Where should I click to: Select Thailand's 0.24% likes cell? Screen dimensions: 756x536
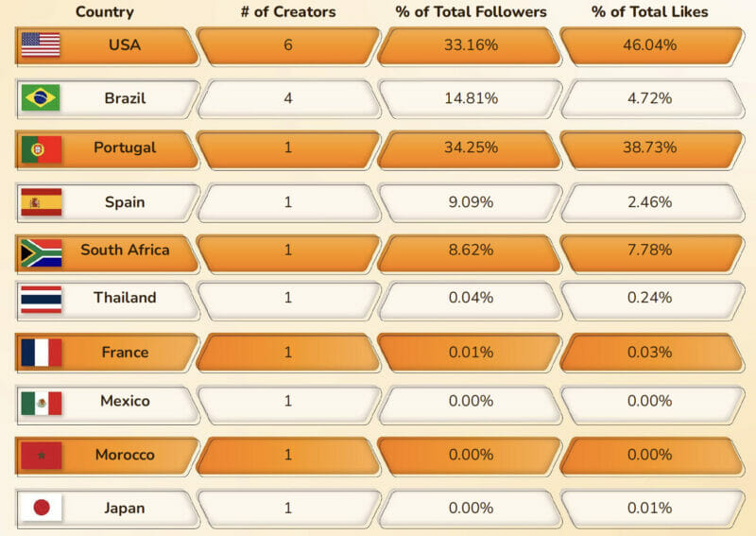coord(649,298)
